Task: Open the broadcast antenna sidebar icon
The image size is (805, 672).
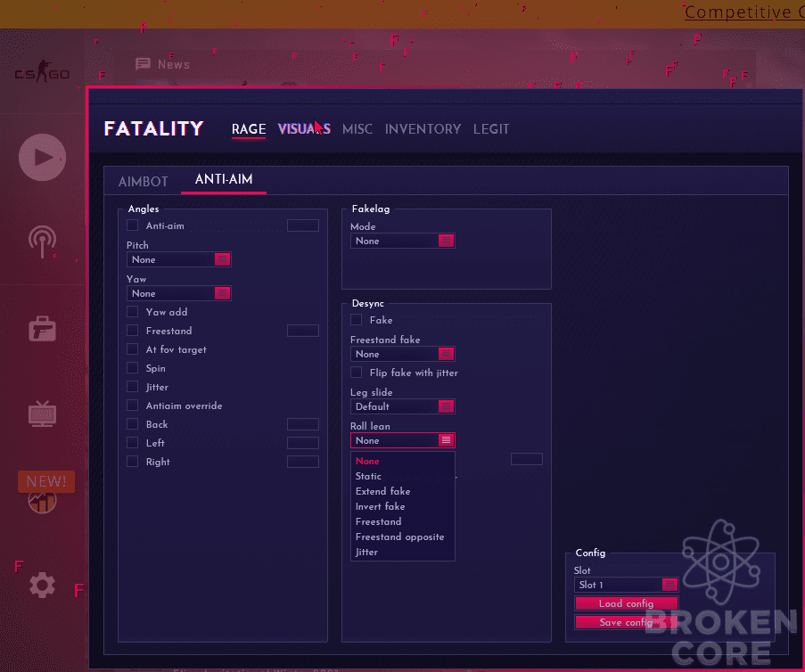Action: tap(42, 242)
